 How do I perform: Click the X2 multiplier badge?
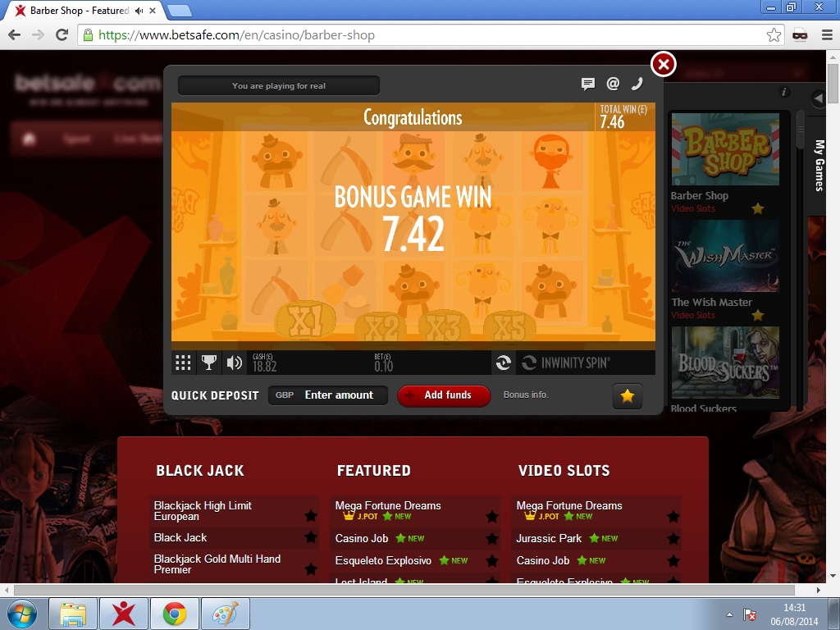click(381, 326)
